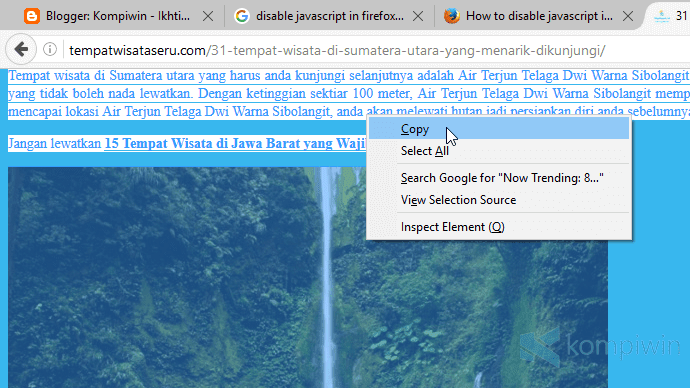Choose Search Google for "Now Trending" entry

point(499,178)
